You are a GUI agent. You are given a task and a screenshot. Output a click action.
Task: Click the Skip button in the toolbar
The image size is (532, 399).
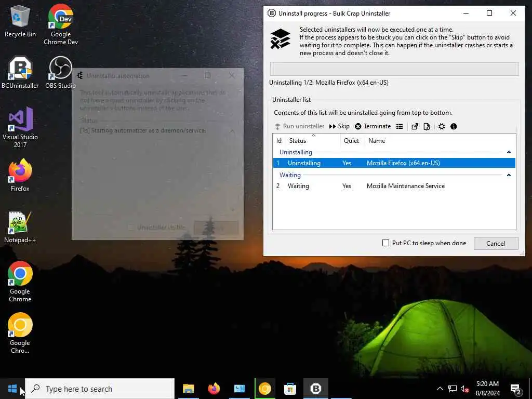[339, 126]
